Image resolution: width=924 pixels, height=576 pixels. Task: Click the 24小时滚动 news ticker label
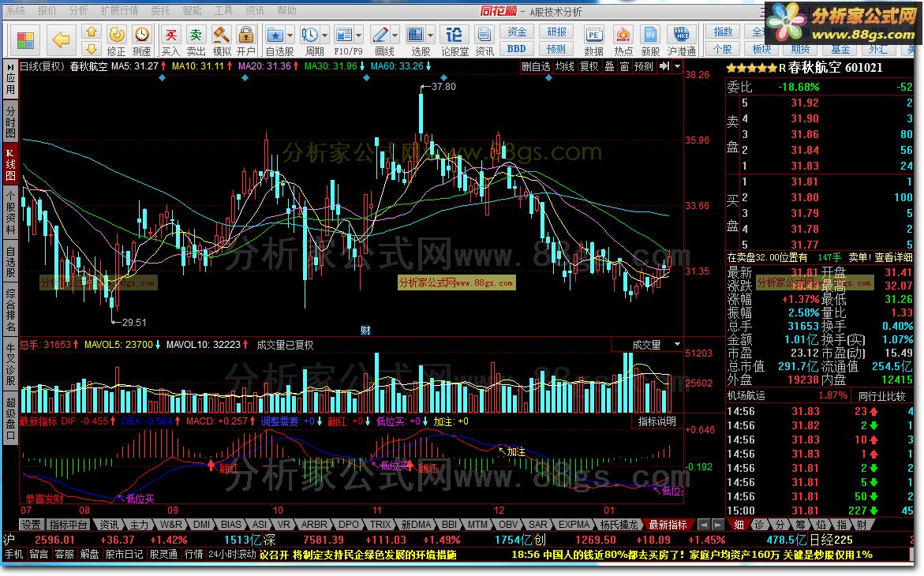pyautogui.click(x=232, y=554)
